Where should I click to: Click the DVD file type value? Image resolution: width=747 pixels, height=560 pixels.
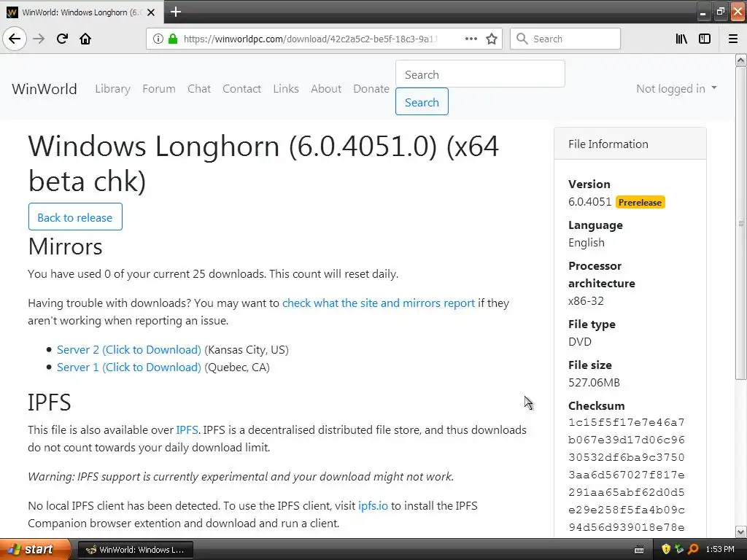tap(580, 341)
